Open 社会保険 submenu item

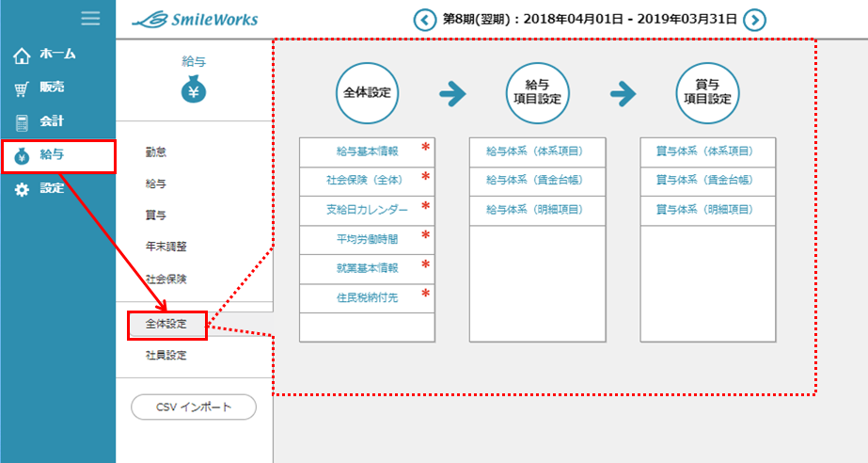166,279
